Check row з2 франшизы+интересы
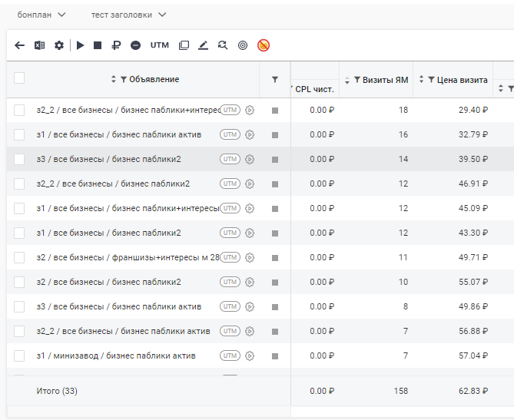Image resolution: width=514 pixels, height=420 pixels. [19, 257]
